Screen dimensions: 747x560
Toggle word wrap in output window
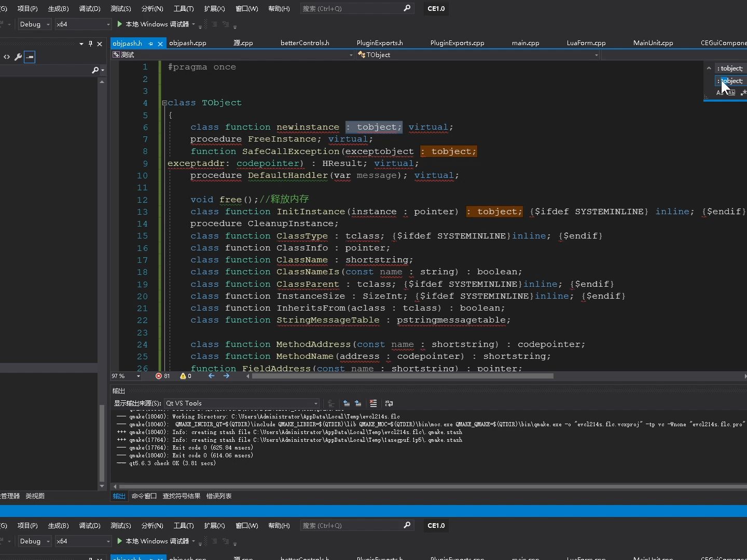coord(389,403)
